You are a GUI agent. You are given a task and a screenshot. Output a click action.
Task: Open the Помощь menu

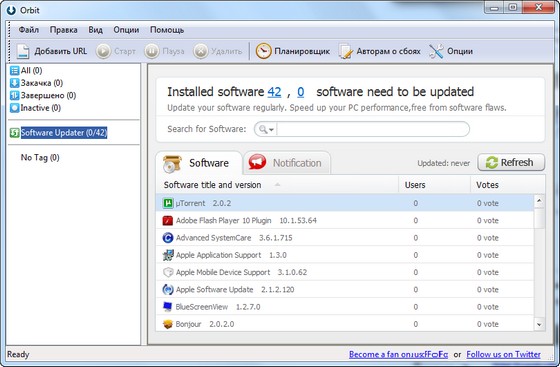[167, 30]
